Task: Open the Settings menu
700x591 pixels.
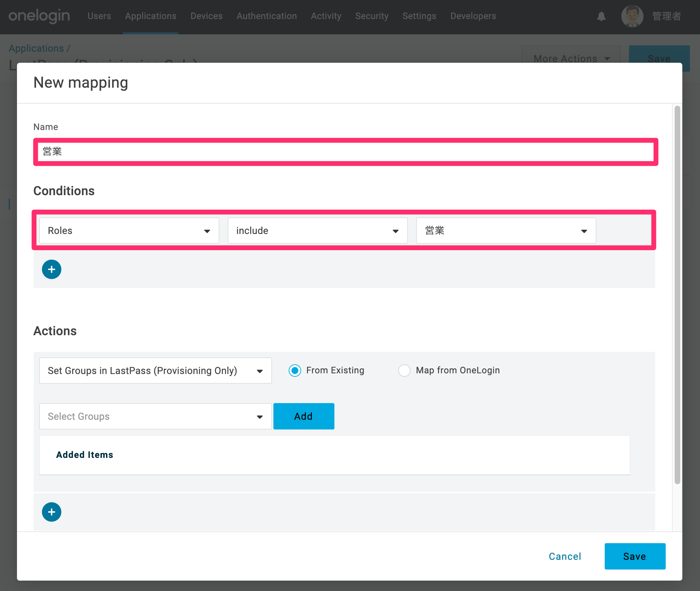Action: pos(419,16)
